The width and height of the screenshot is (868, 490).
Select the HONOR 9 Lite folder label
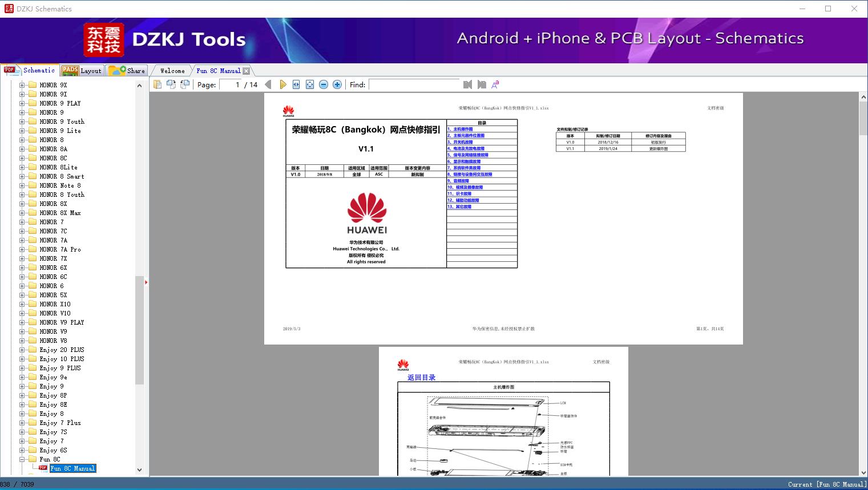pyautogui.click(x=60, y=131)
